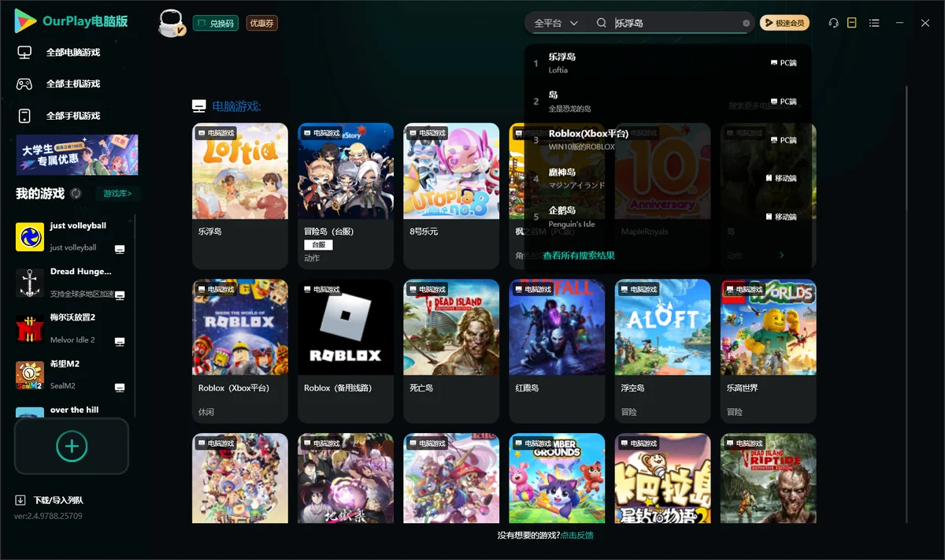The width and height of the screenshot is (945, 560).
Task: Click the search magnifier icon
Action: pyautogui.click(x=602, y=23)
